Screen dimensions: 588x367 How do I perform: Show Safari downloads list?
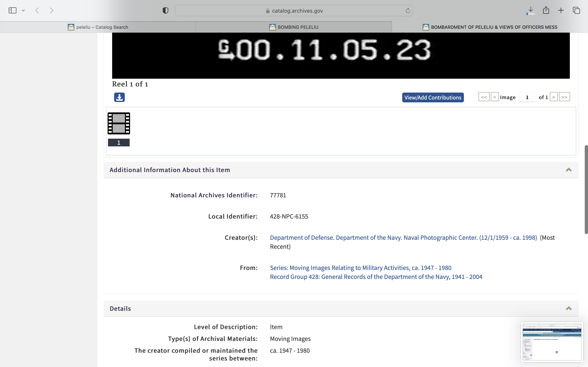point(531,10)
